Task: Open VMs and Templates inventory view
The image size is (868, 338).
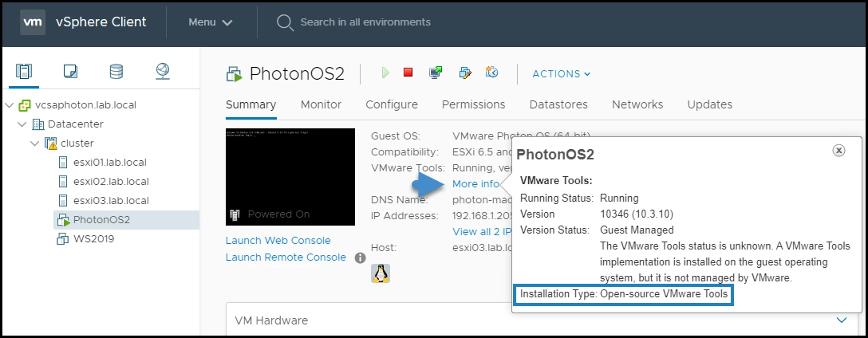Action: 70,72
